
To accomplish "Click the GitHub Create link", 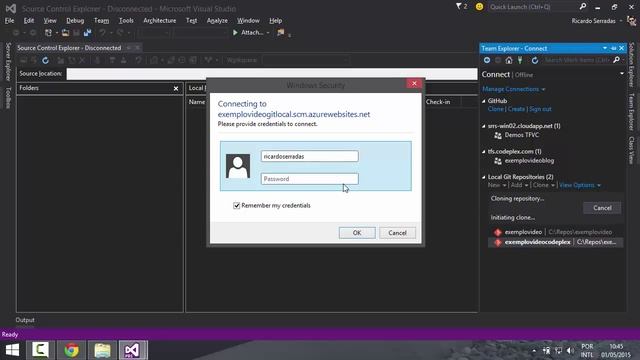I will pyautogui.click(x=516, y=109).
